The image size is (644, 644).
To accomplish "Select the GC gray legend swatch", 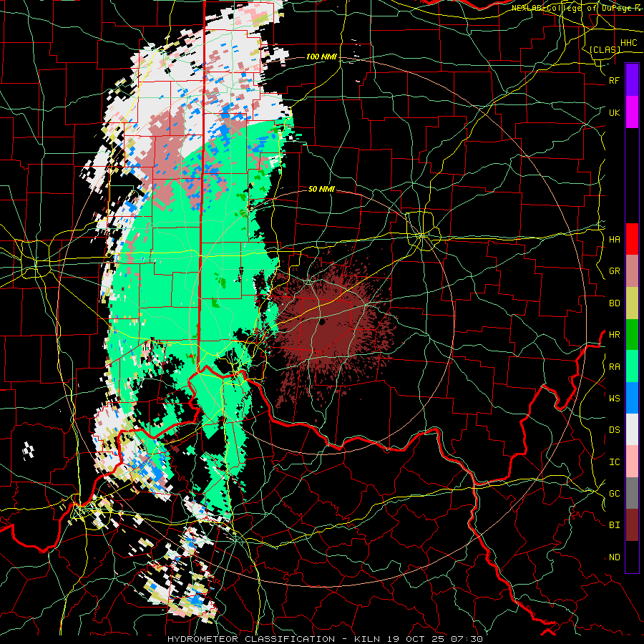I will click(x=632, y=493).
